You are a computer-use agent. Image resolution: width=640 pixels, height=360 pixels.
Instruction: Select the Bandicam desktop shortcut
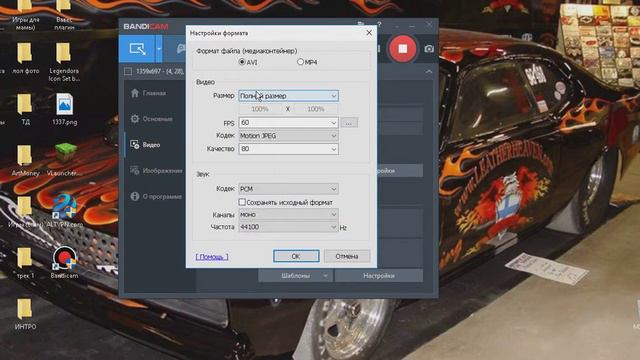pos(64,262)
